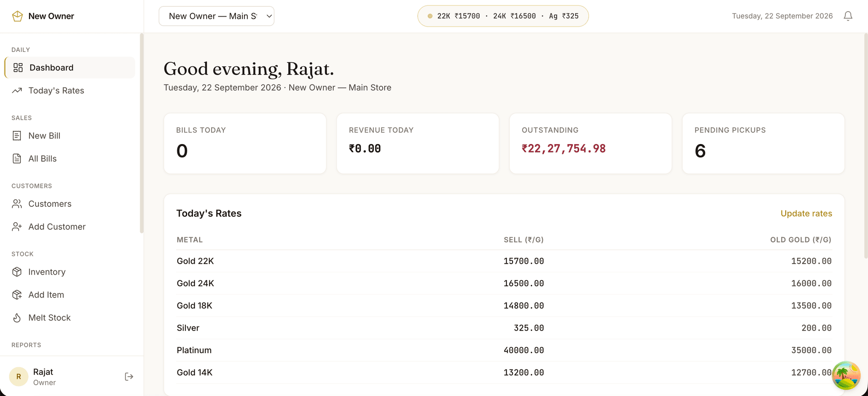Click the Melt Stock flame icon
The height and width of the screenshot is (396, 868).
[17, 318]
